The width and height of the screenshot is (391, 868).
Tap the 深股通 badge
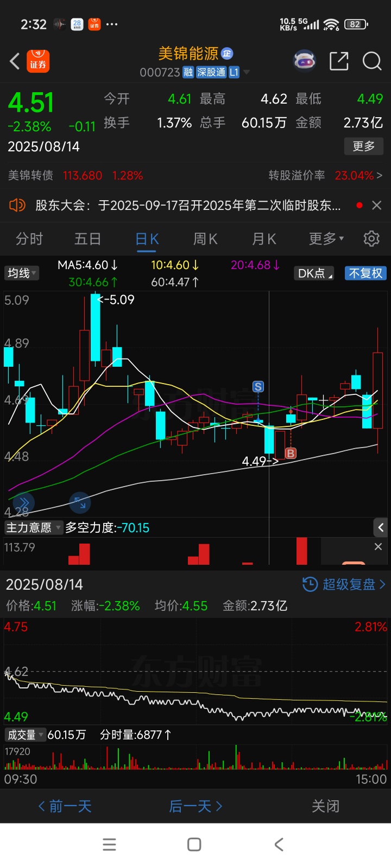tap(211, 72)
